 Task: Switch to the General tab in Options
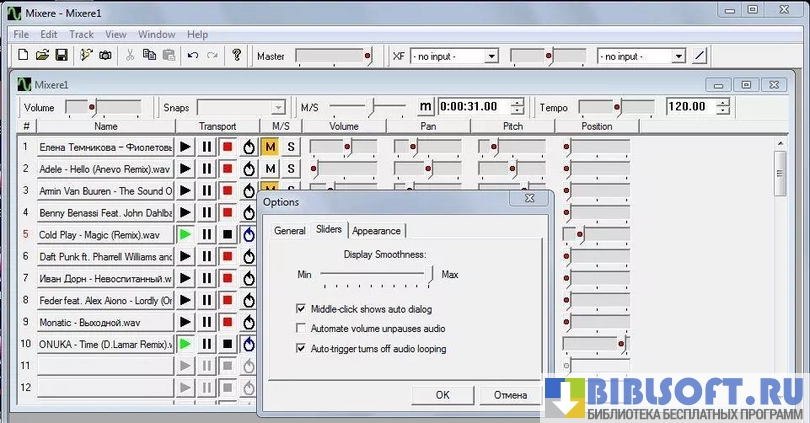[290, 230]
